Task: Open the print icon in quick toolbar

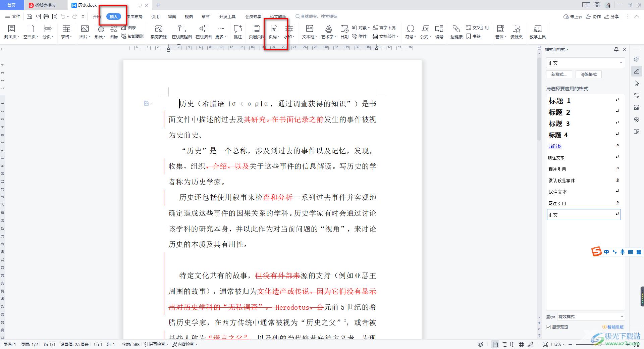Action: 46,16
